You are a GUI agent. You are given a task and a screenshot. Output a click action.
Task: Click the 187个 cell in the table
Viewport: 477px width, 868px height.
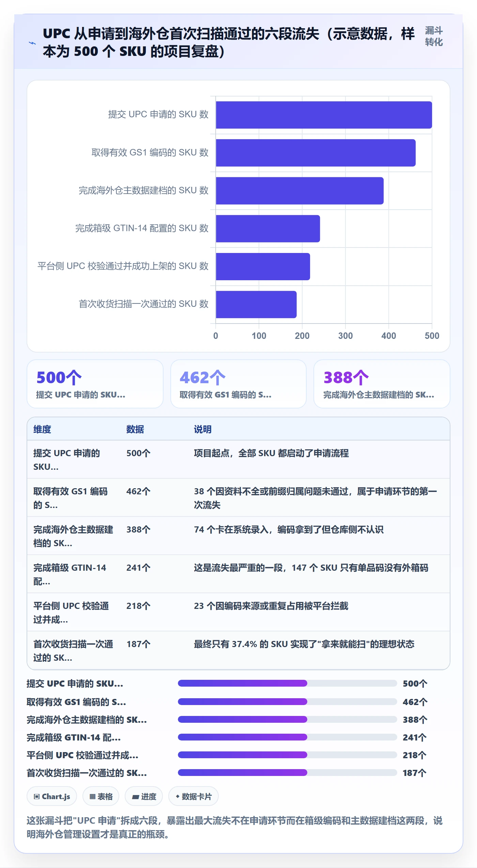pyautogui.click(x=138, y=644)
